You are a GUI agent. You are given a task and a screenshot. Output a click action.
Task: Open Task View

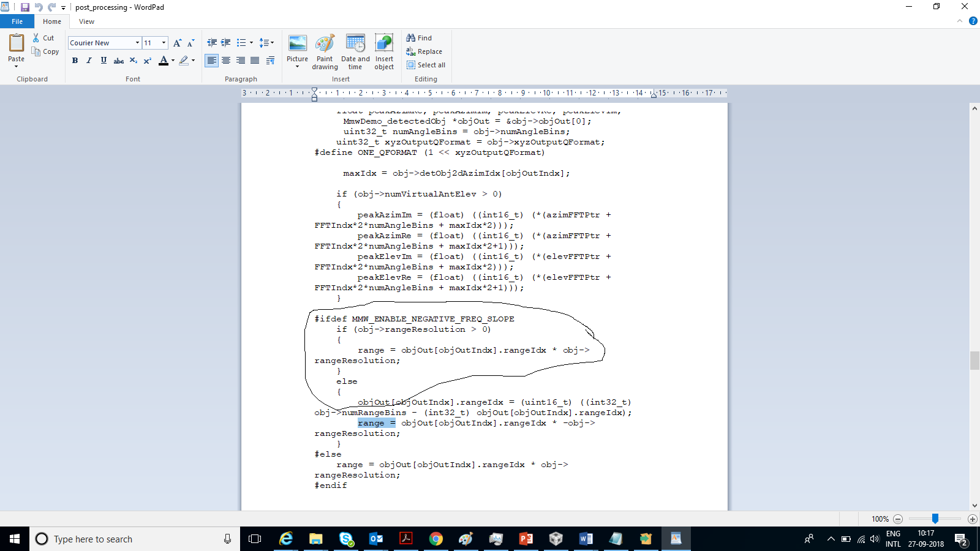pyautogui.click(x=255, y=539)
